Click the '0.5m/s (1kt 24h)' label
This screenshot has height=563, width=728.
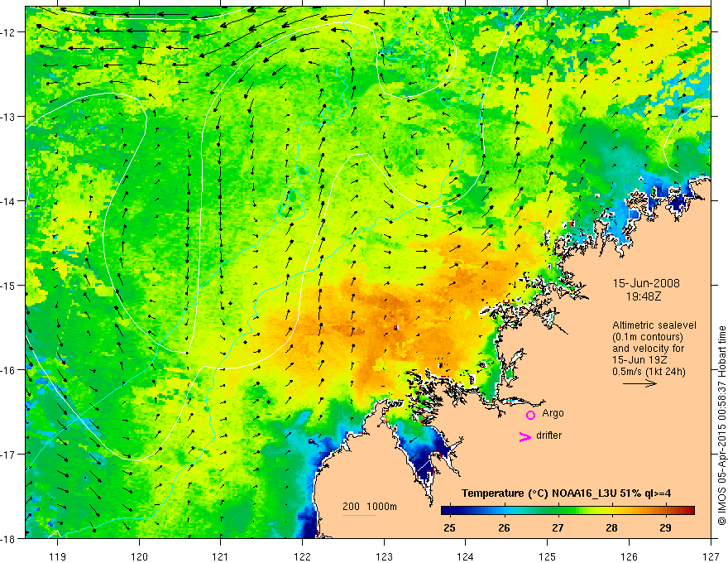(649, 372)
